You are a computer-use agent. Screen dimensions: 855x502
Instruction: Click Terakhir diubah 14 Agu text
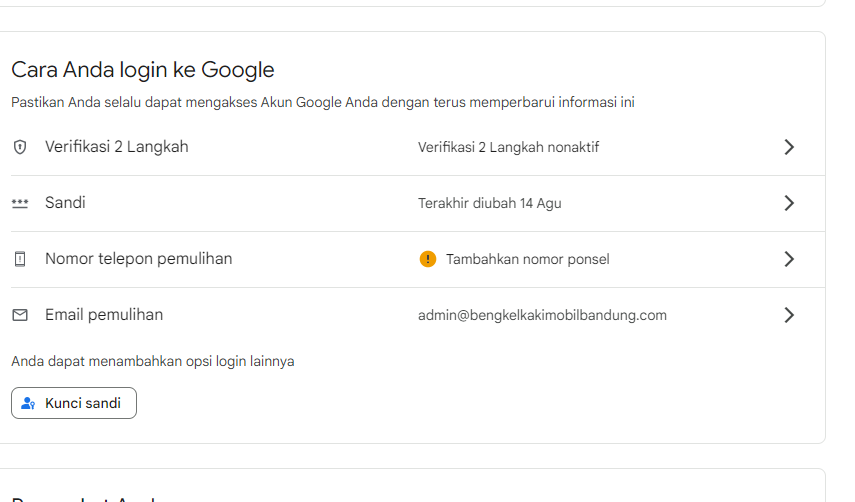(490, 203)
